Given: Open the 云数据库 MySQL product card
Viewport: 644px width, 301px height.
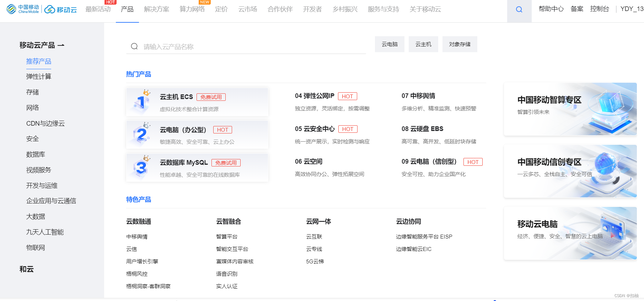Looking at the screenshot, I should pos(197,168).
